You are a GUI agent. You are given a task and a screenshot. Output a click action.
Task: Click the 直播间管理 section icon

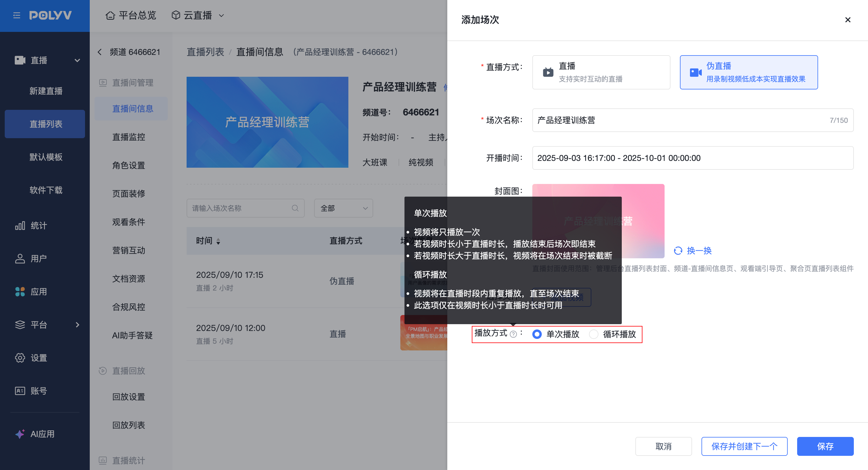pos(103,83)
